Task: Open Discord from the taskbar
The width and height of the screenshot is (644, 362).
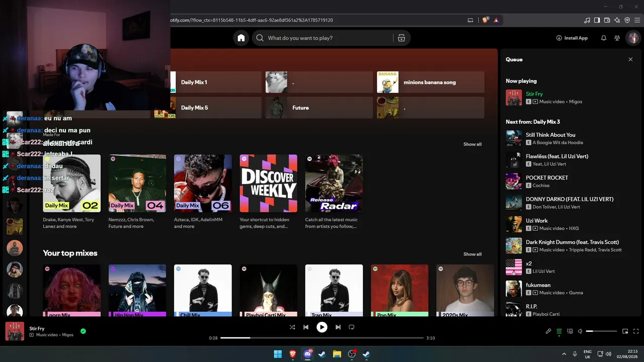Action: (307, 354)
